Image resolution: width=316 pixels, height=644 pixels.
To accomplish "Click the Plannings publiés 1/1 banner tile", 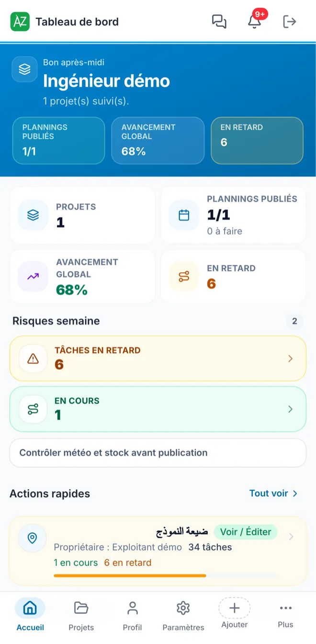I will [58, 141].
